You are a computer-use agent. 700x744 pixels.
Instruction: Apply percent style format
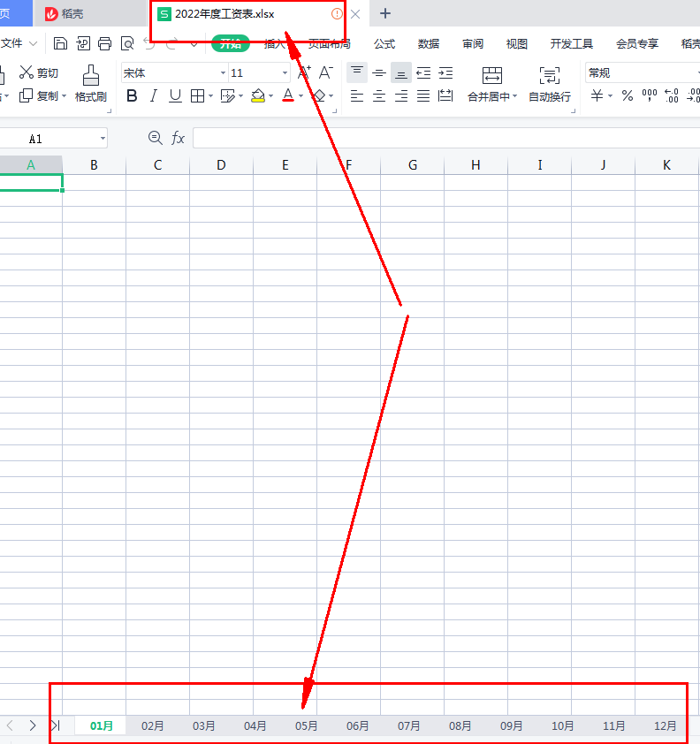(x=628, y=95)
